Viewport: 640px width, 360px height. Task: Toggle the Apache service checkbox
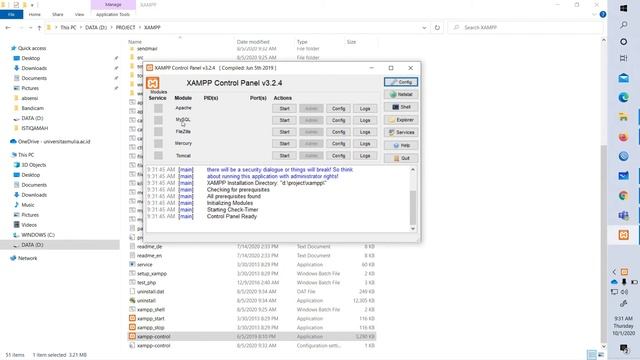point(158,109)
